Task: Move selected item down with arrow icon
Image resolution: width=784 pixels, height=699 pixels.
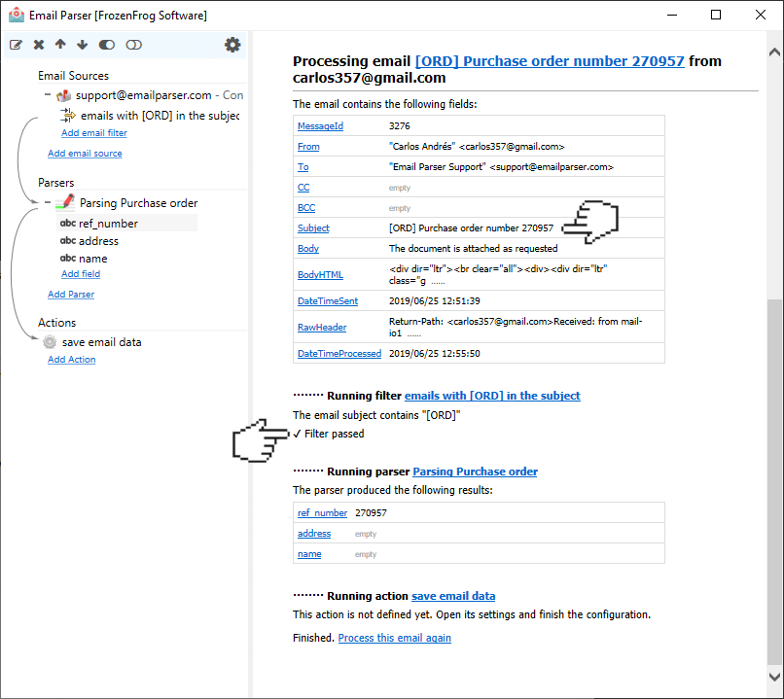Action: click(83, 45)
